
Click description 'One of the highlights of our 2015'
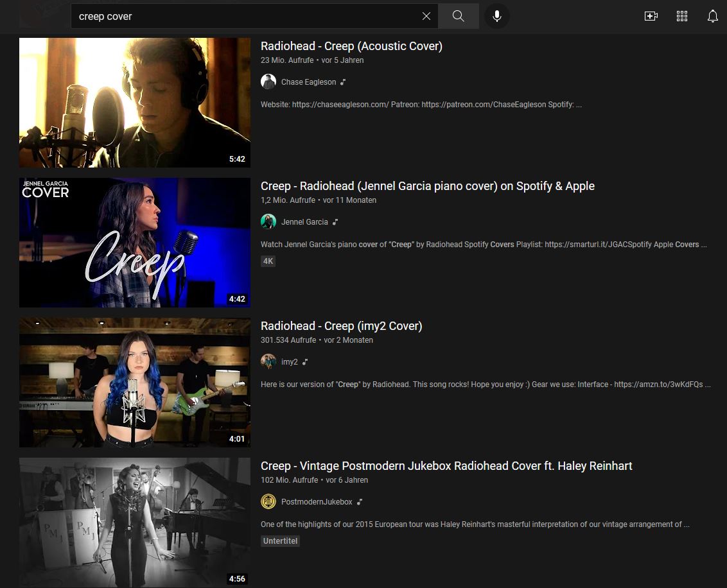coord(475,524)
